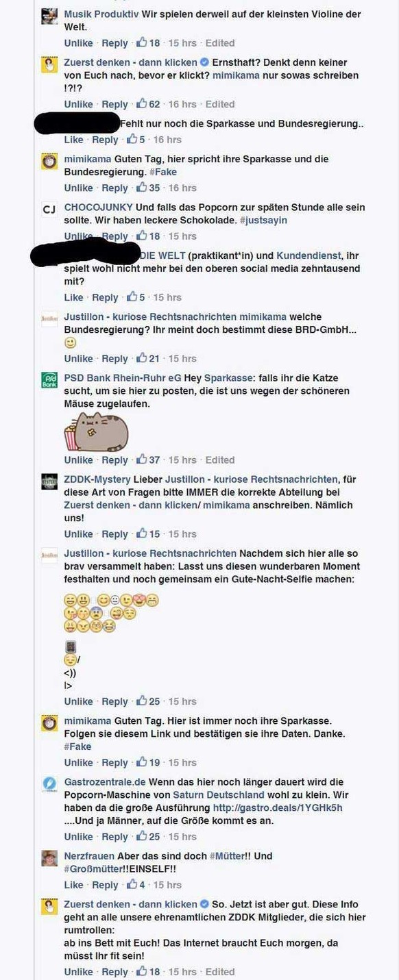Click the thumbs icon with 37 likes
Viewport: 399px width, 980px height.
click(x=142, y=460)
